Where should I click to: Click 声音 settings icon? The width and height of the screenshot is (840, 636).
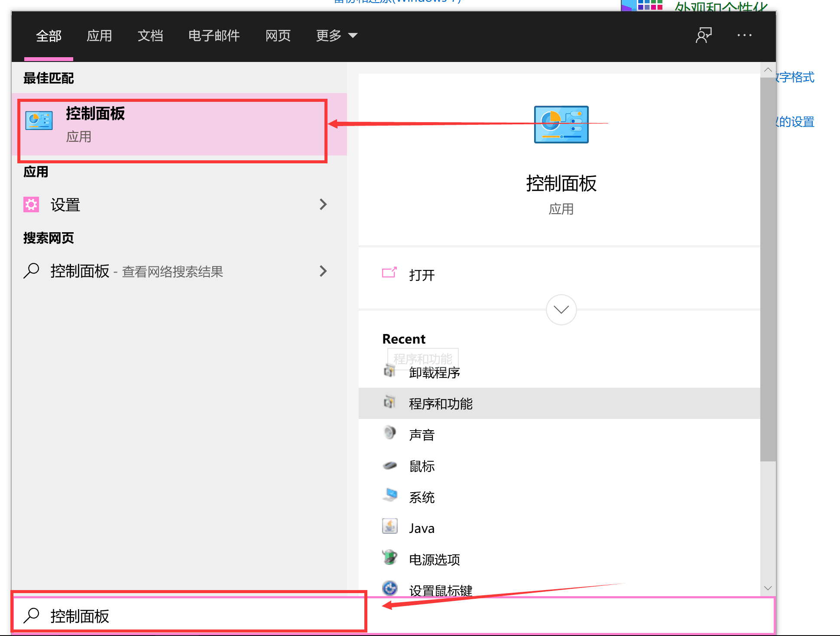[389, 434]
